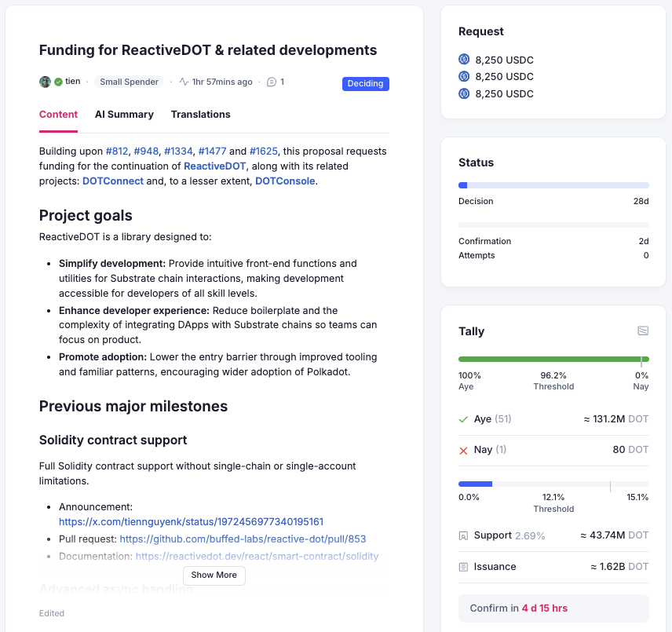Click author avatar next to tien

click(45, 82)
